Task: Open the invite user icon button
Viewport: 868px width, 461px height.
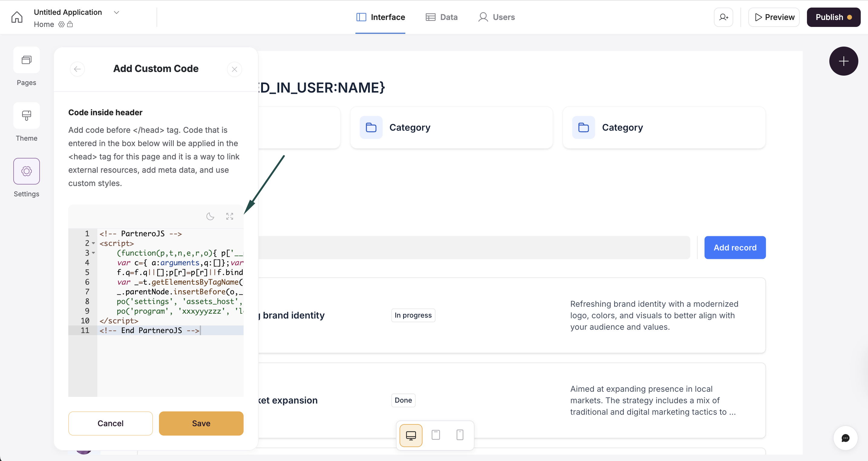Action: point(724,17)
